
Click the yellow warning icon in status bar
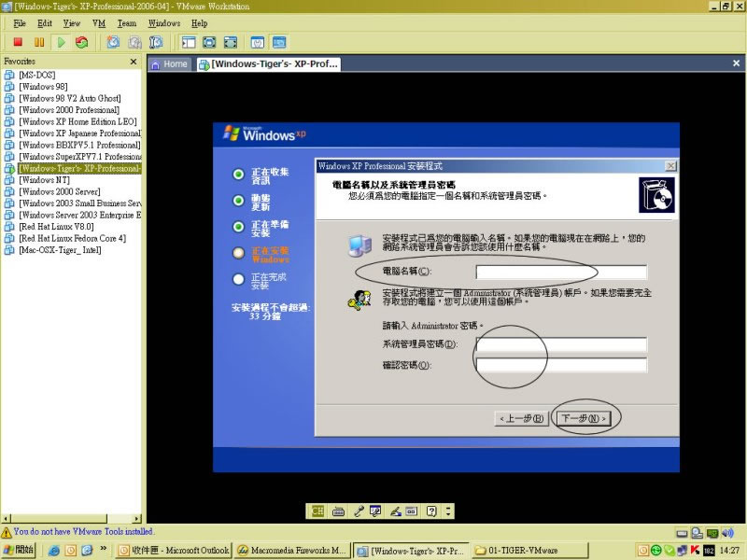coord(7,532)
